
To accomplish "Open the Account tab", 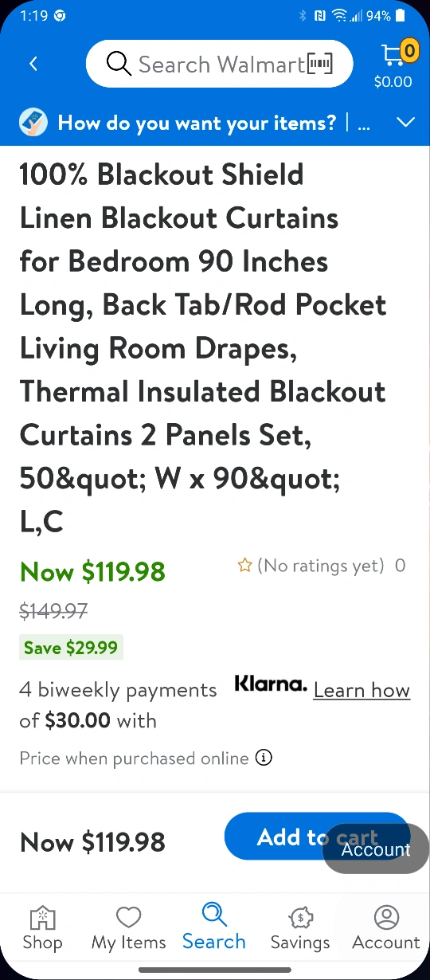I will 386,929.
